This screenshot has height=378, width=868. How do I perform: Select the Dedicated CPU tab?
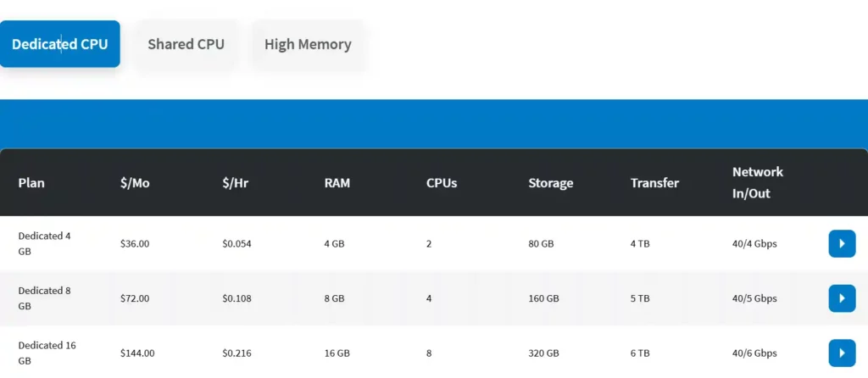(x=60, y=44)
